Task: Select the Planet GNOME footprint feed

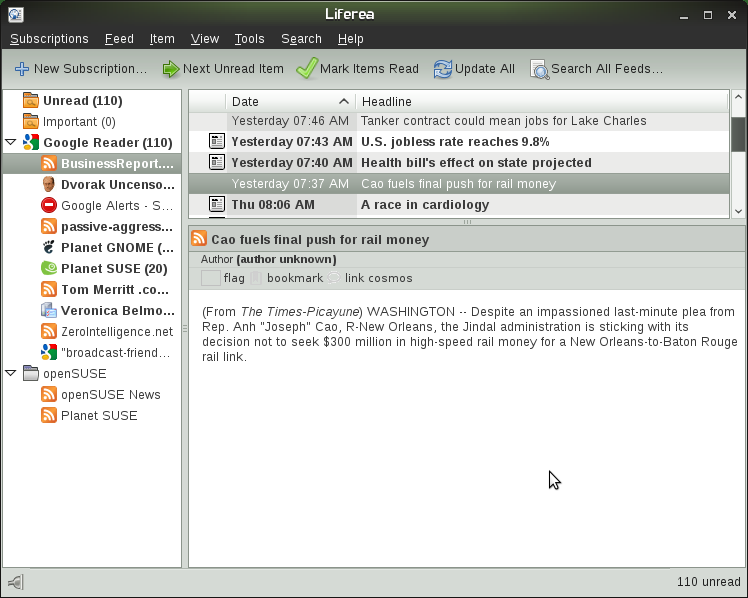Action: click(x=49, y=247)
